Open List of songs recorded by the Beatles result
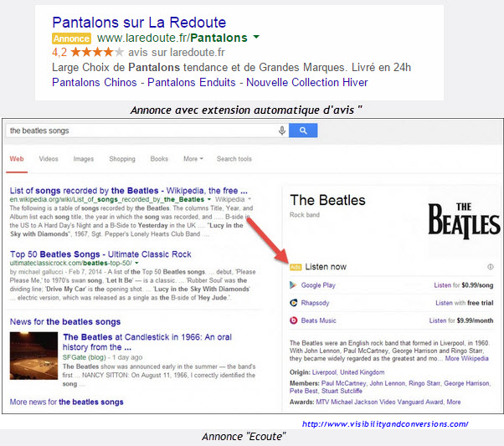The image size is (504, 446). tap(129, 191)
